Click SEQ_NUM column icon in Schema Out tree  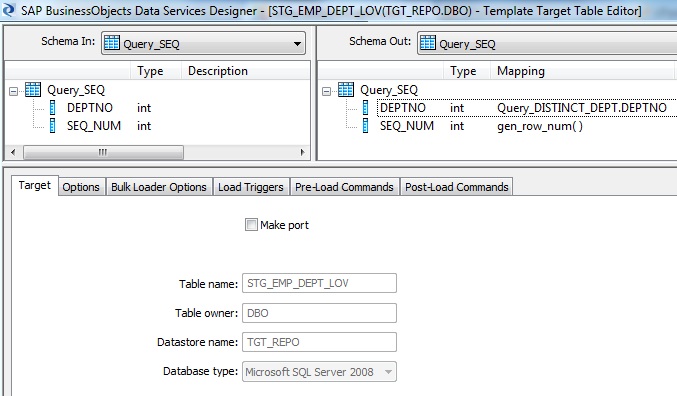pyautogui.click(x=365, y=126)
